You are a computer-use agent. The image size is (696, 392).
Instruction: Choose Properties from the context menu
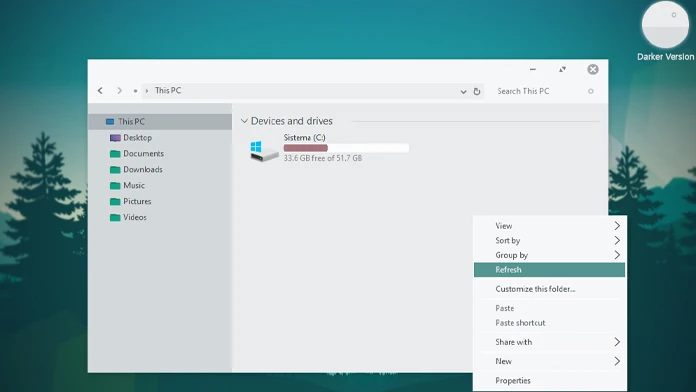(550, 380)
